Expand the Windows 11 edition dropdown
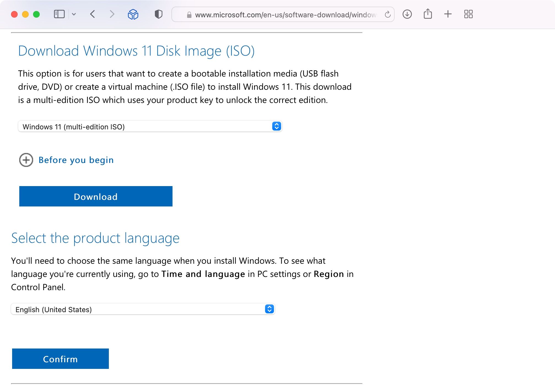The width and height of the screenshot is (555, 392). coord(276,126)
